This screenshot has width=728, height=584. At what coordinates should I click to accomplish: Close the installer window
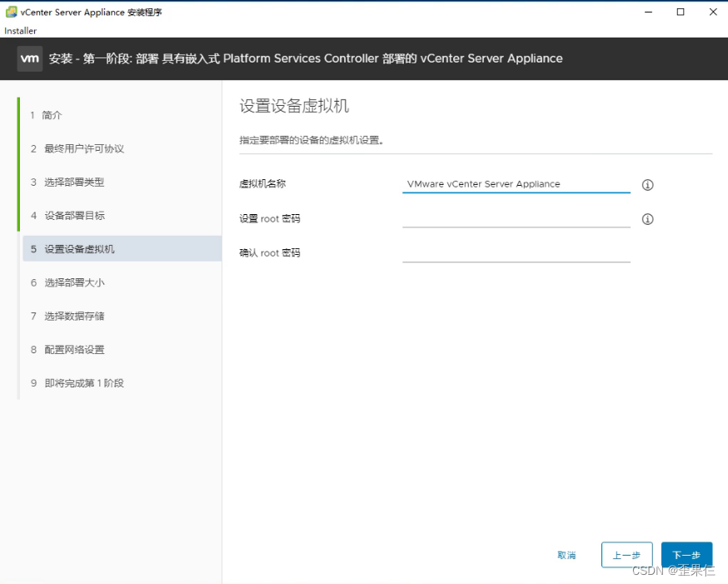click(713, 12)
